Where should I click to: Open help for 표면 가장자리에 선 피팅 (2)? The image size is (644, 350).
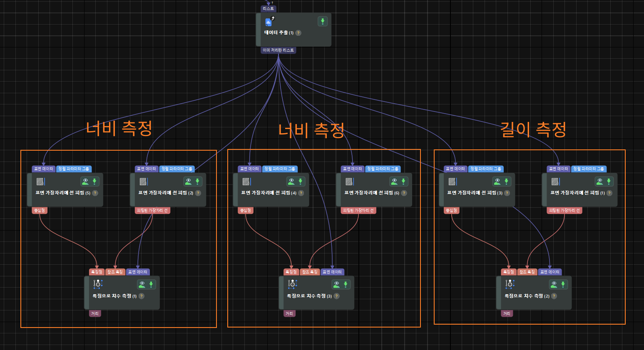coord(198,193)
